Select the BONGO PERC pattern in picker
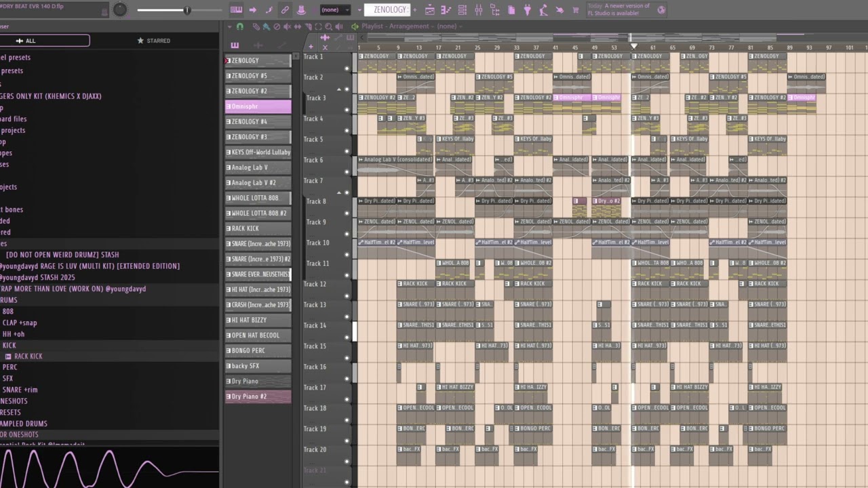This screenshot has height=488, width=868. 258,350
